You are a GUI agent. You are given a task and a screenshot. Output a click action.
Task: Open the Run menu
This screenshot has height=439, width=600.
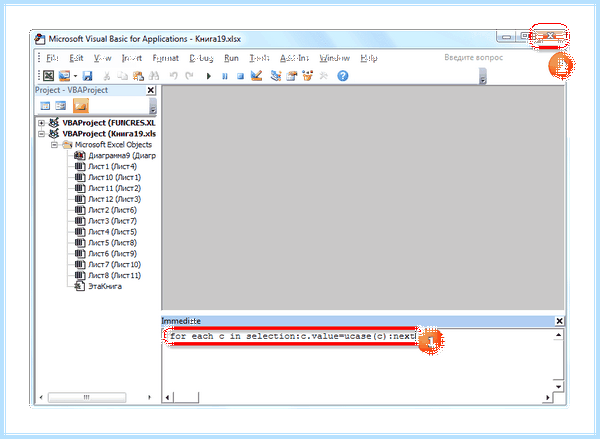(231, 58)
